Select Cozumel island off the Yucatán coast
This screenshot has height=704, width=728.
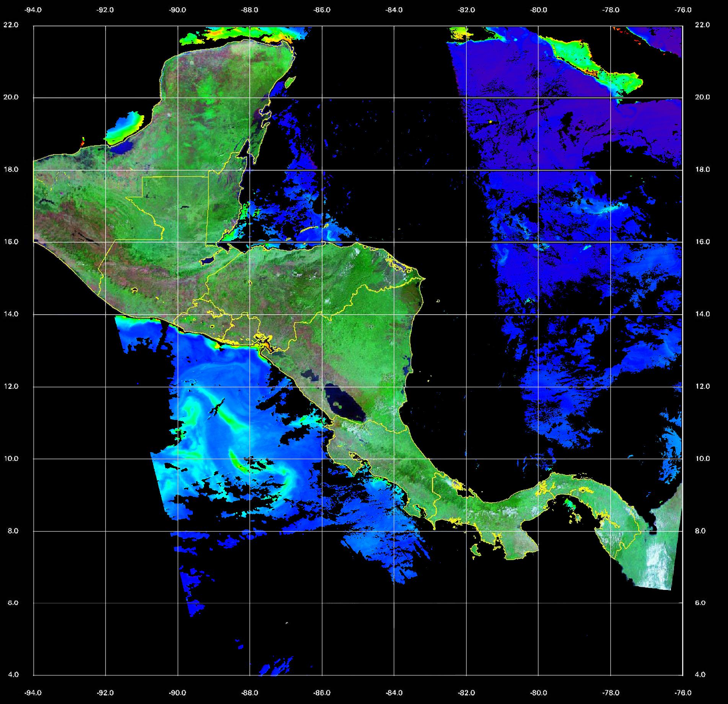click(x=290, y=82)
